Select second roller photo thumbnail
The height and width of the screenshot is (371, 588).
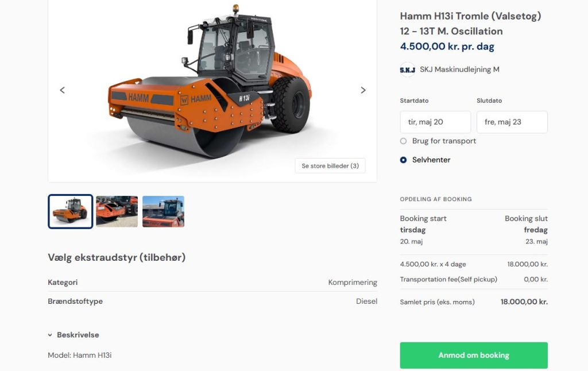[117, 211]
